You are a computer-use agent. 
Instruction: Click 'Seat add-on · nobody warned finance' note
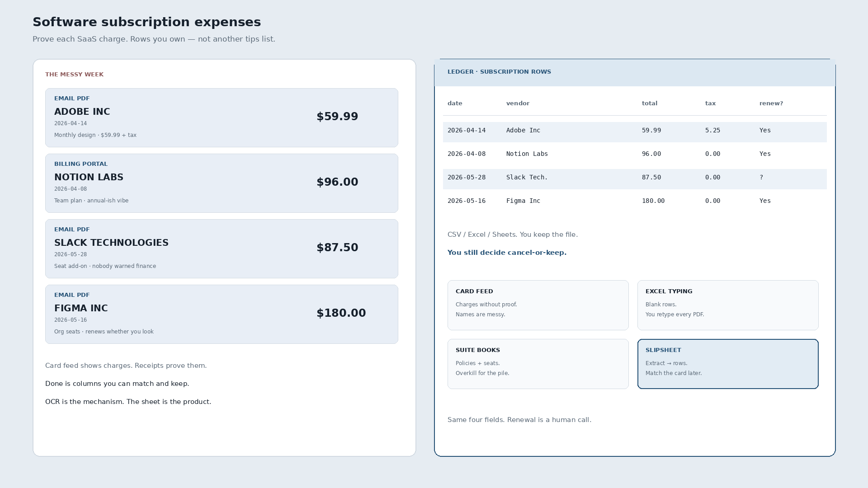(x=105, y=266)
